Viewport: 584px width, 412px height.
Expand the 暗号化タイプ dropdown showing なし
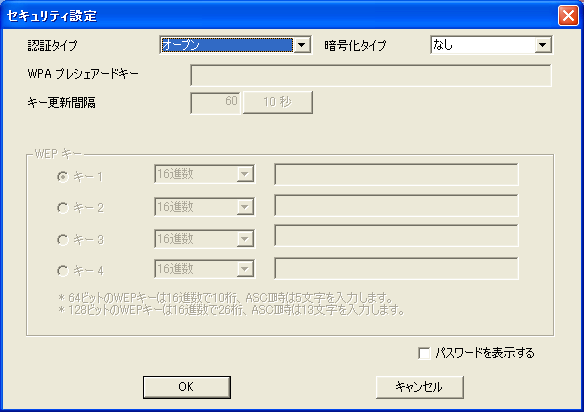pos(491,45)
